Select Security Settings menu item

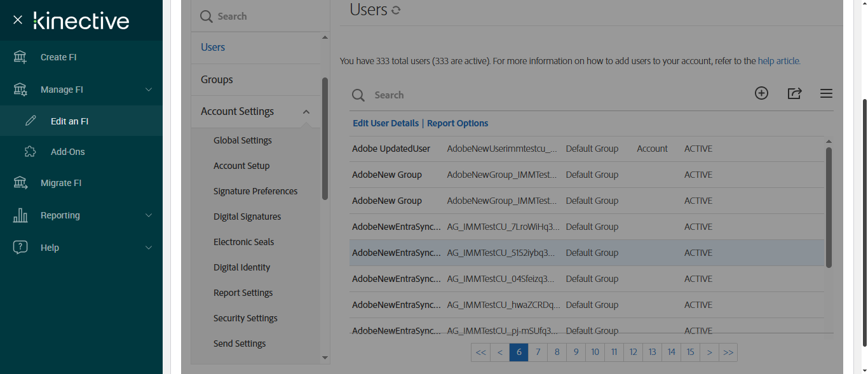245,318
